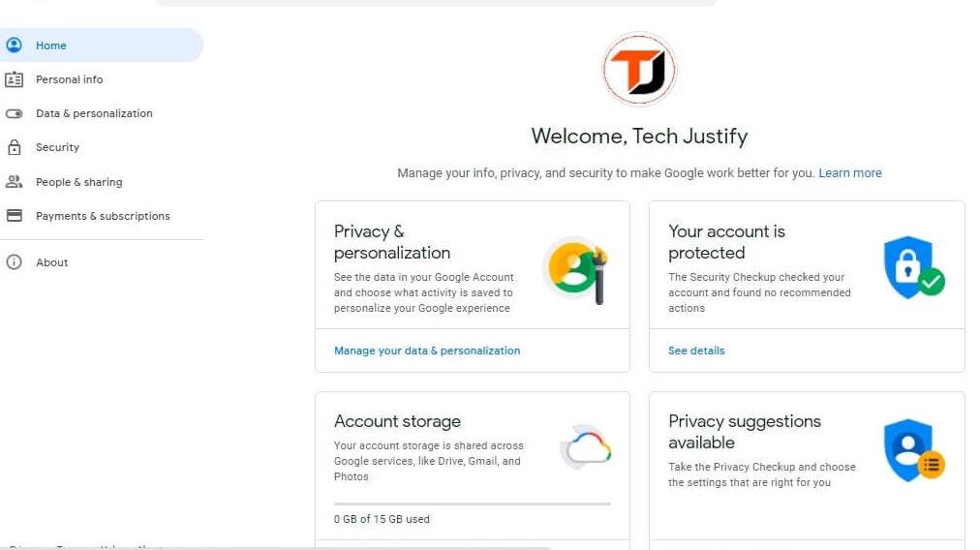Click the Data & personalization toggle icon
Viewport: 980px width, 550px height.
(x=14, y=113)
